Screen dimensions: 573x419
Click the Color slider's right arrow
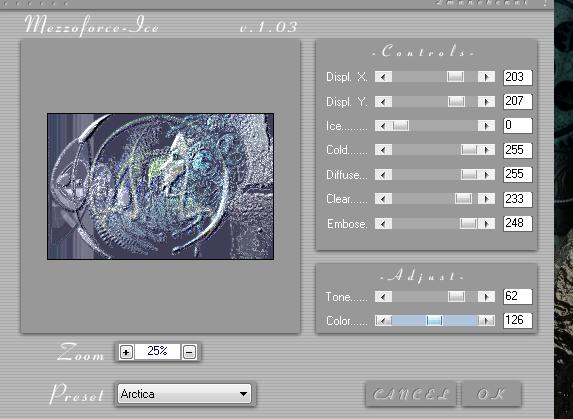486,321
